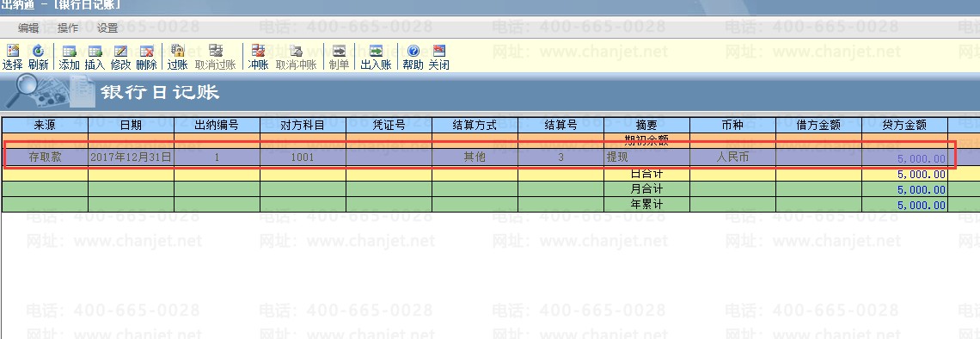
Task: Post entry using 过账 icon
Action: point(177,57)
